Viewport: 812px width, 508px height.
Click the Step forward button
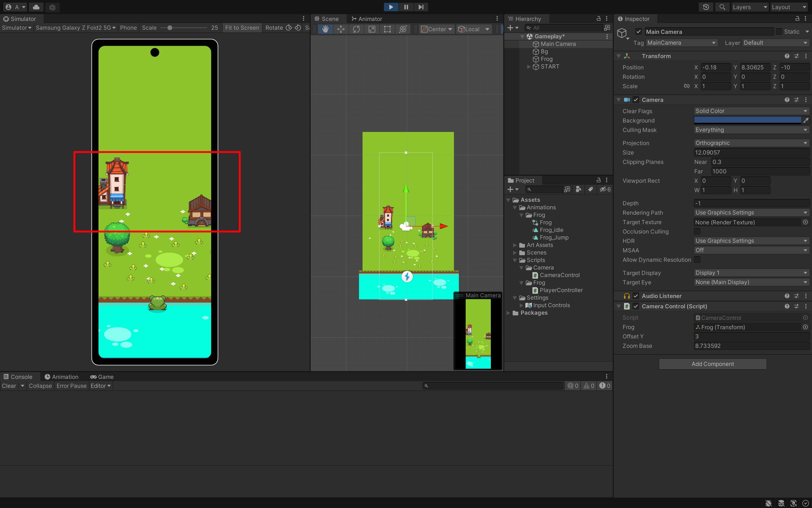click(421, 7)
